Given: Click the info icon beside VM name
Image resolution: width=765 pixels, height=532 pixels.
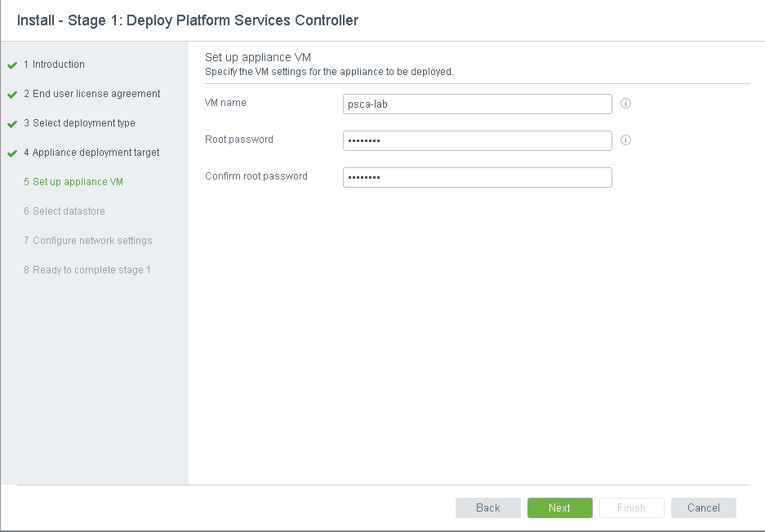Looking at the screenshot, I should tap(626, 104).
